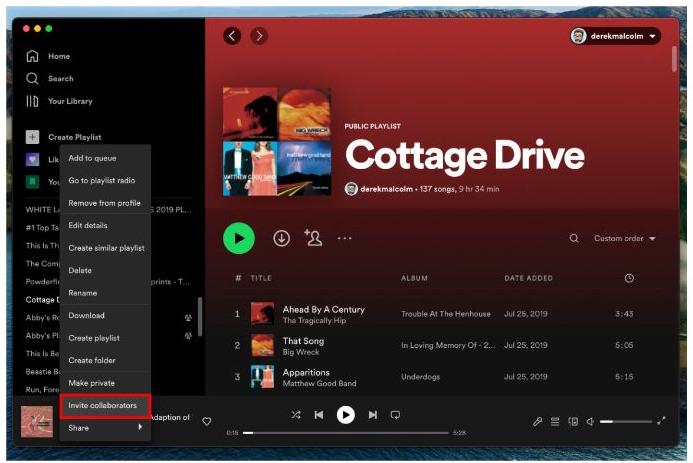Open the three-dot more options menu
The width and height of the screenshot is (693, 463).
pos(344,238)
